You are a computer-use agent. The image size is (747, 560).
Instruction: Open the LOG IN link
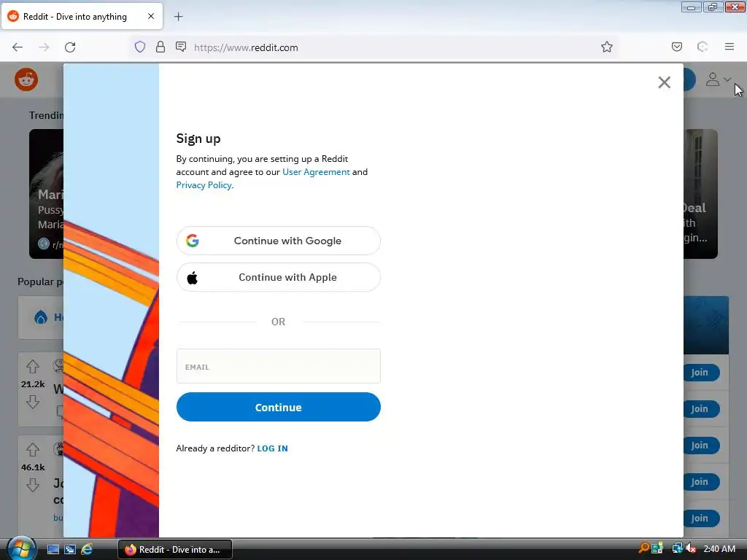pos(273,448)
